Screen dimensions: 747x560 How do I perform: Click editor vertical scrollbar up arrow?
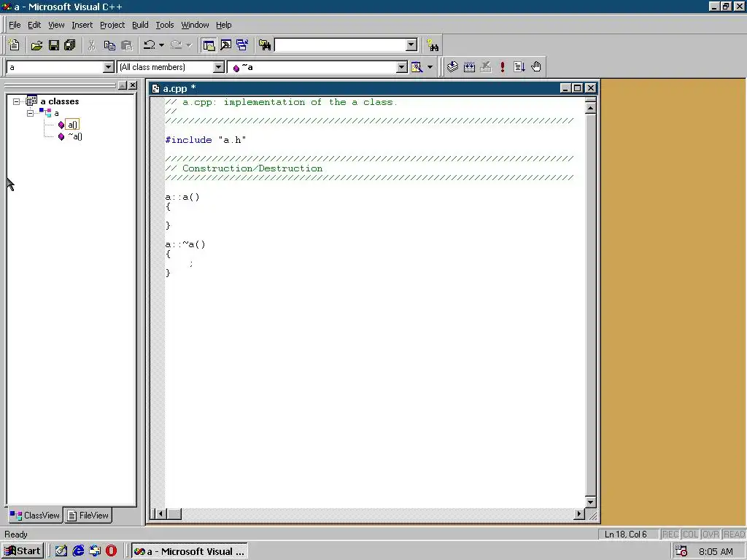(590, 108)
